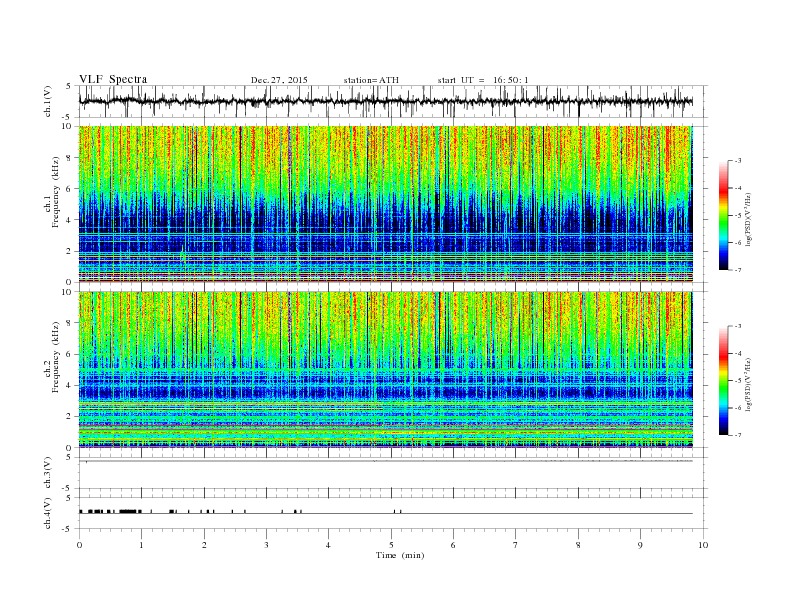
Task: Click the ch.2 spectrogram color scale bar
Action: click(723, 380)
